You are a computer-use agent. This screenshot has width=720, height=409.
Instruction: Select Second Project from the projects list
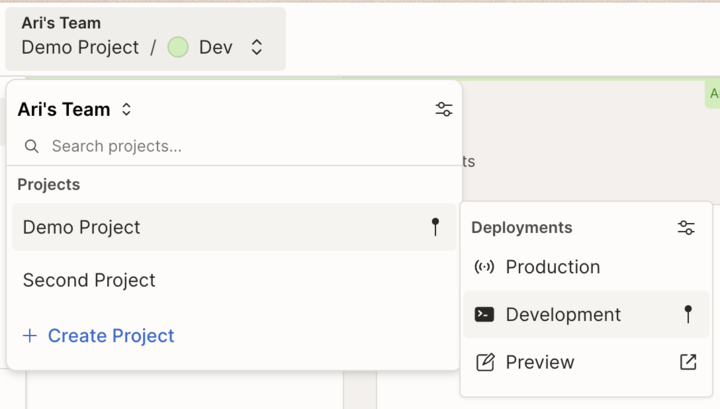tap(89, 280)
